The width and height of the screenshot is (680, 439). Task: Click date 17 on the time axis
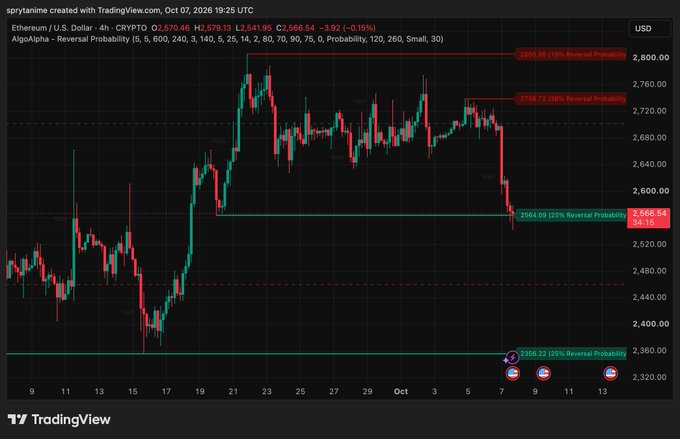[x=166, y=391]
